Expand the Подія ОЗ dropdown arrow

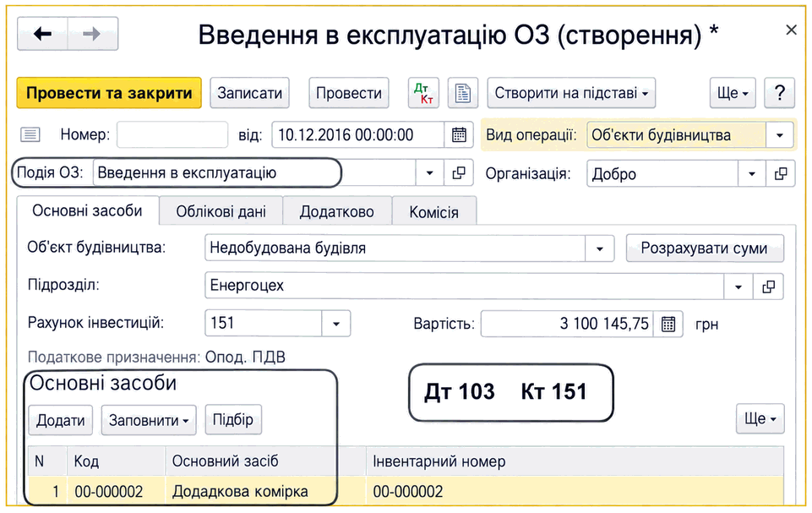(430, 173)
